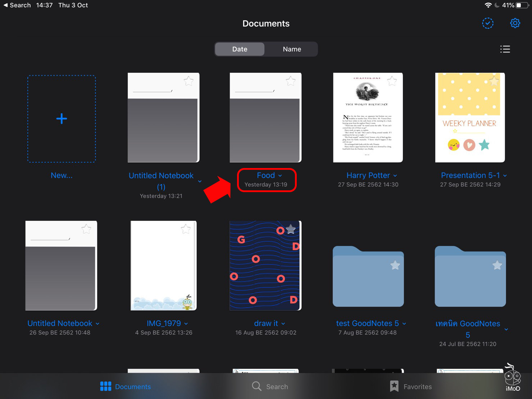This screenshot has height=399, width=532.
Task: Switch to list view layout
Action: coord(505,49)
